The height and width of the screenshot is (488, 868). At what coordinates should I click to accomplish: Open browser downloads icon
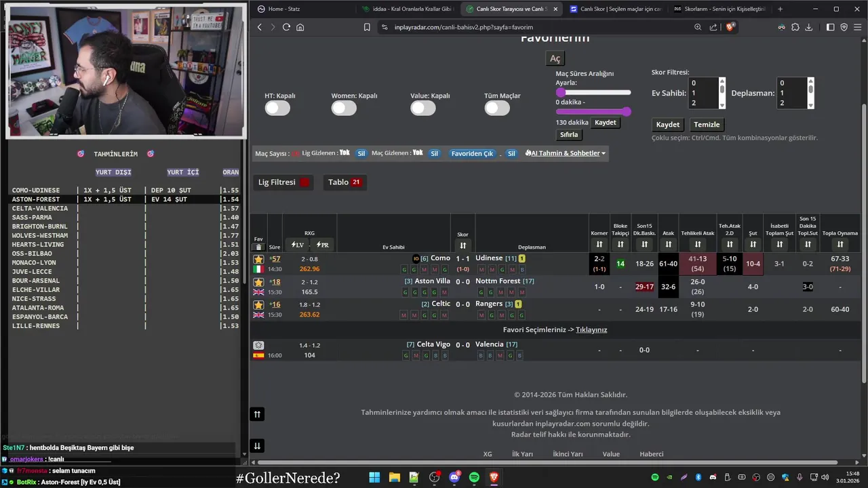[809, 27]
